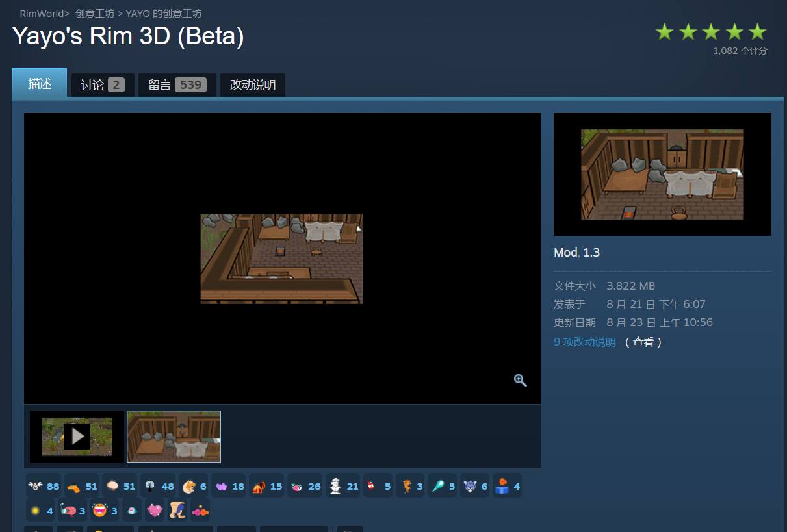Click the 1.3 version tag link
The height and width of the screenshot is (532, 787).
point(591,253)
